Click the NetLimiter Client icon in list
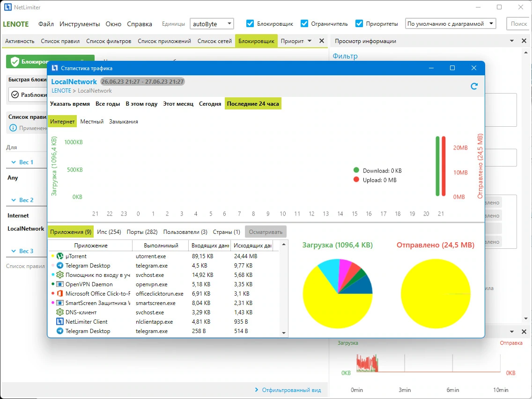The height and width of the screenshot is (399, 532). click(60, 322)
